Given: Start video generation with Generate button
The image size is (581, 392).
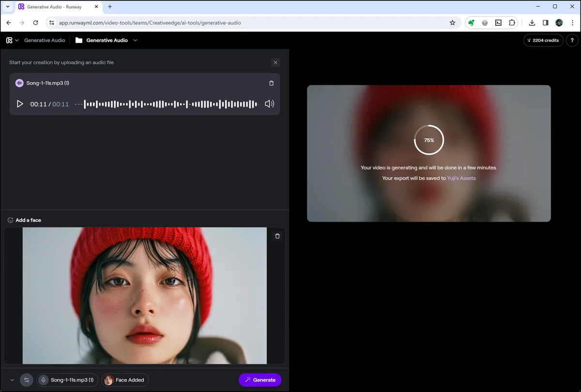Looking at the screenshot, I should [260, 380].
